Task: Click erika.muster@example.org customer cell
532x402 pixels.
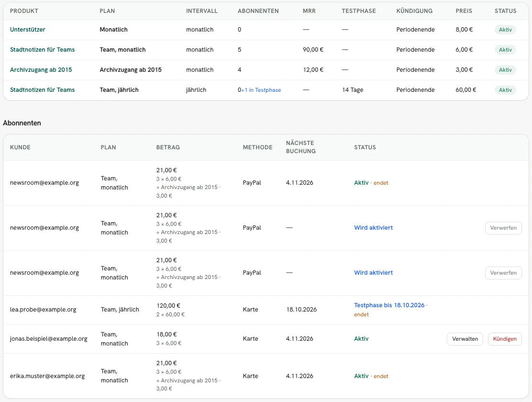Action: 47,376
